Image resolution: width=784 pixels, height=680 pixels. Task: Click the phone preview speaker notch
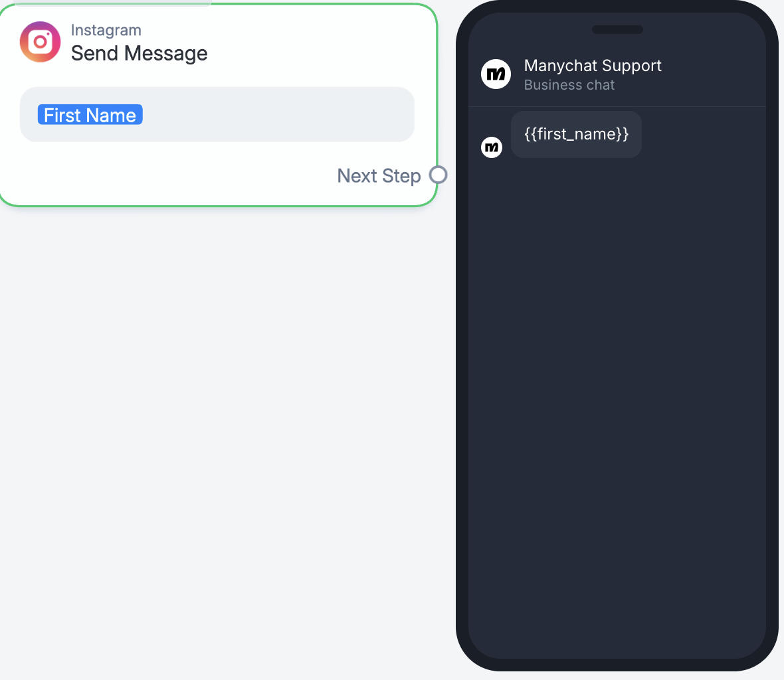coord(617,30)
